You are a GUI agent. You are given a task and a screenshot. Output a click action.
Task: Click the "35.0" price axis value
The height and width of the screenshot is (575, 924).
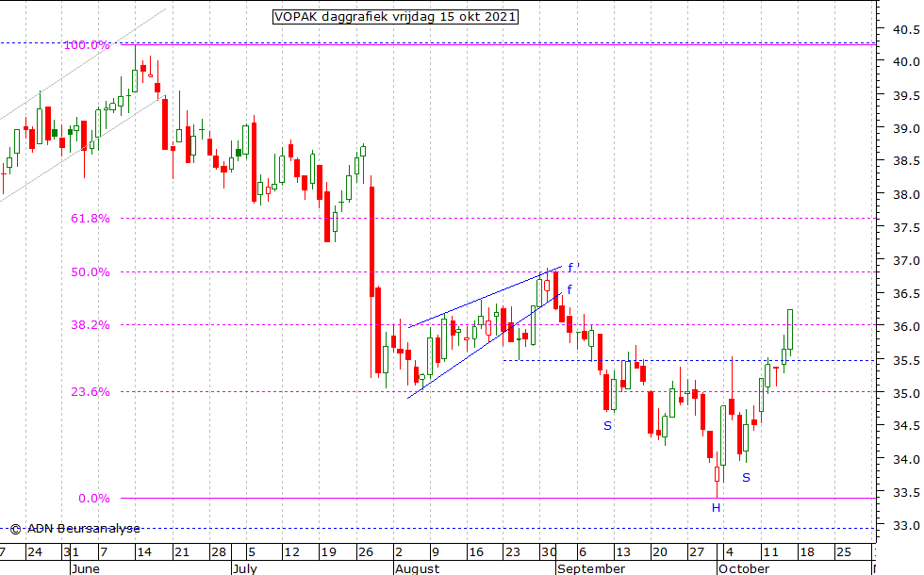pyautogui.click(x=906, y=393)
